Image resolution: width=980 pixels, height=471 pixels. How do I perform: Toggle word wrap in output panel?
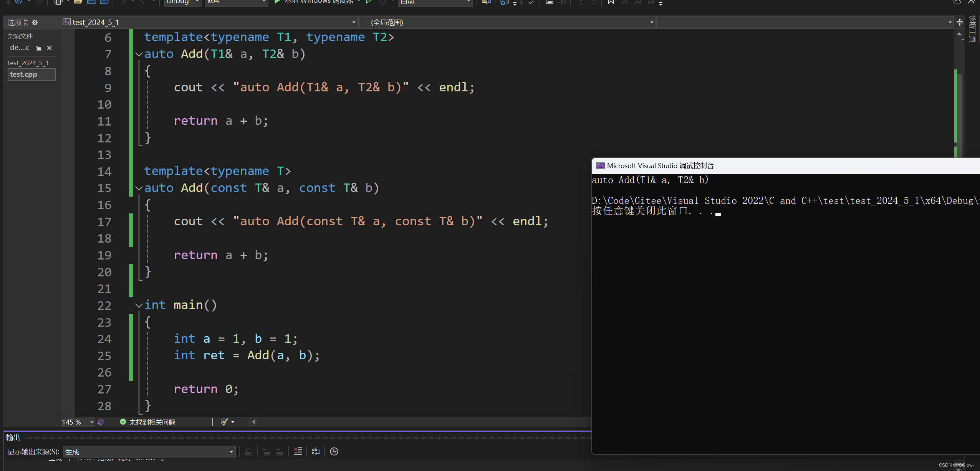click(x=316, y=451)
